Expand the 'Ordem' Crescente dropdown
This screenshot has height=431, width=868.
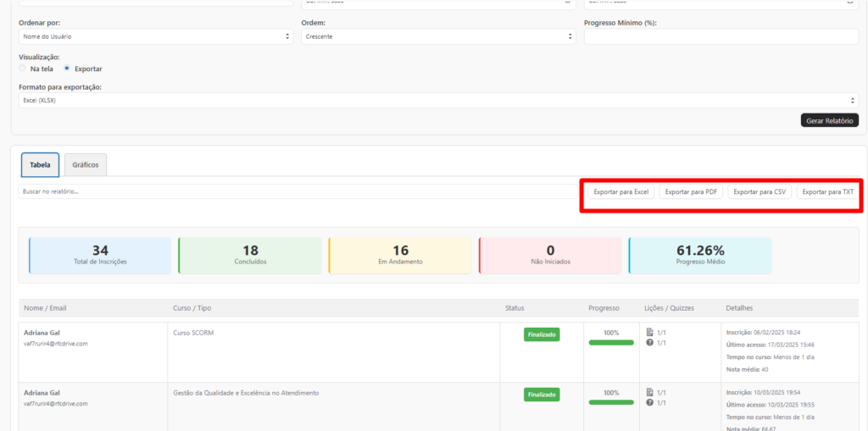pos(438,36)
